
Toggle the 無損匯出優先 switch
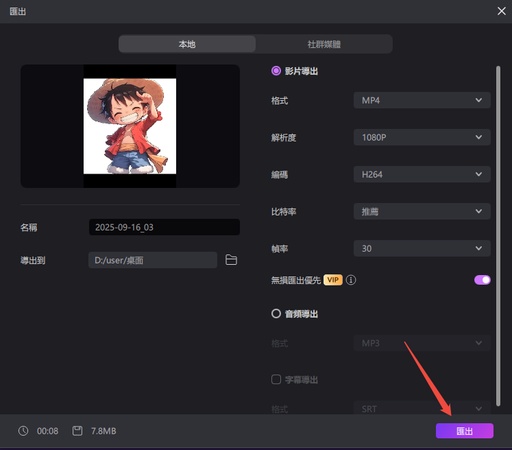click(482, 280)
